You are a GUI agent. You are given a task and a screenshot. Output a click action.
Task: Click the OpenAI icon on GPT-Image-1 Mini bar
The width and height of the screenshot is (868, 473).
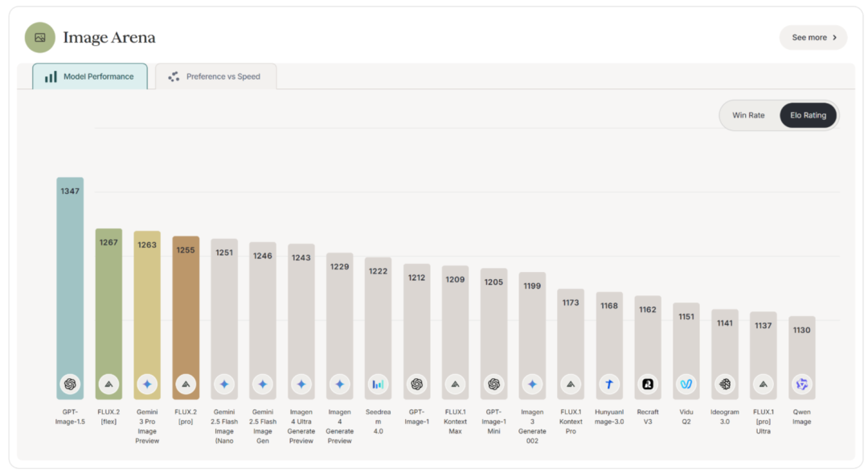point(493,384)
